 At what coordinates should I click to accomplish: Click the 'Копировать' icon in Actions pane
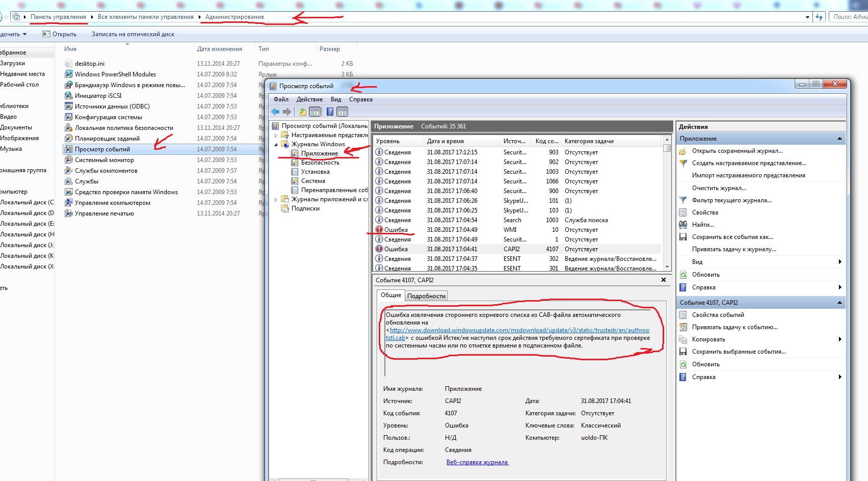[x=683, y=339]
